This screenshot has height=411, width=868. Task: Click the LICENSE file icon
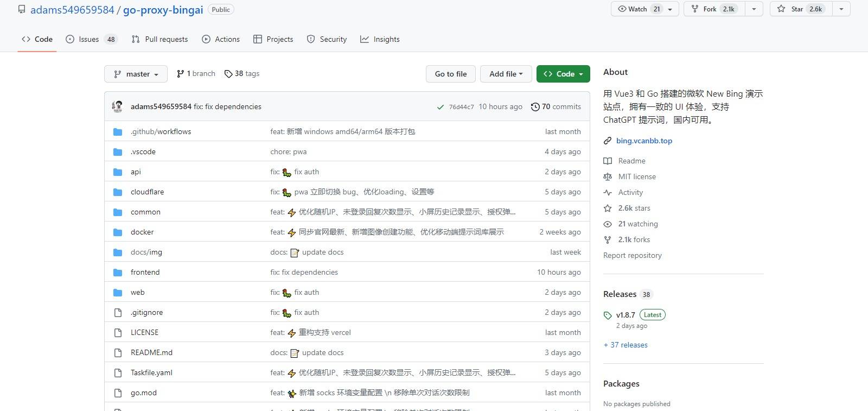pos(118,333)
